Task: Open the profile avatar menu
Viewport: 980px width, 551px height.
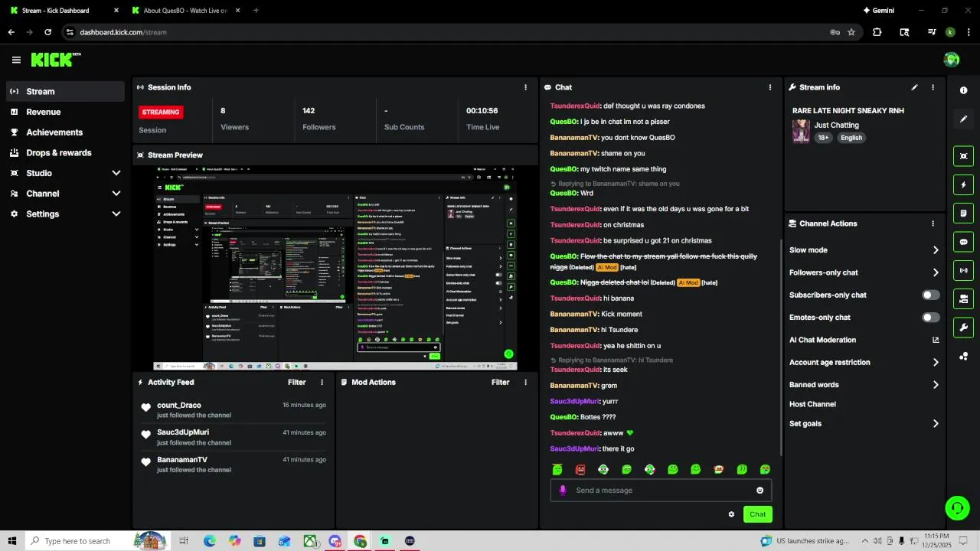Action: click(952, 60)
